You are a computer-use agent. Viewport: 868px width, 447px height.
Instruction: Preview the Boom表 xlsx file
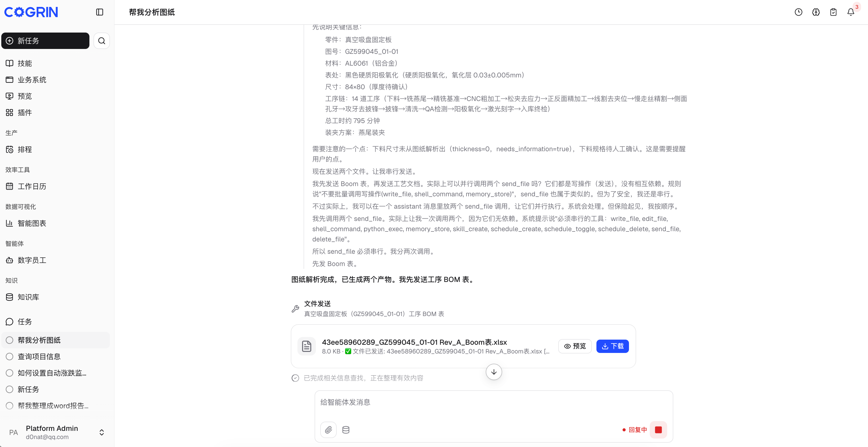coord(575,346)
